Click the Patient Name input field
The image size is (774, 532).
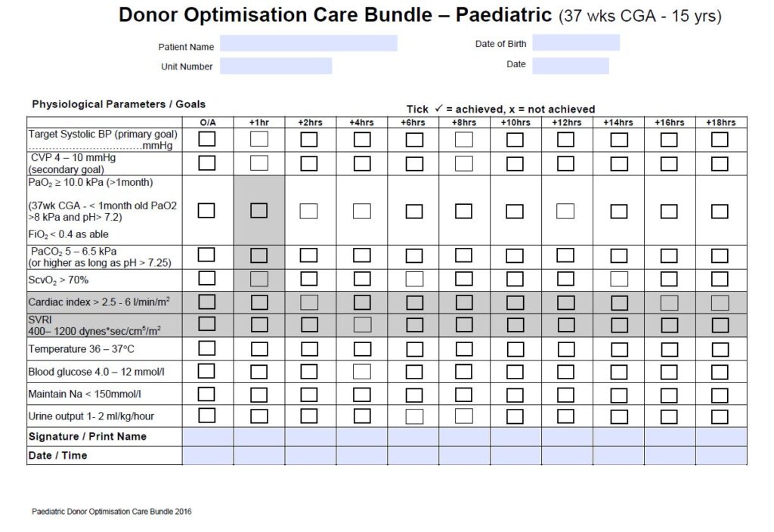308,44
